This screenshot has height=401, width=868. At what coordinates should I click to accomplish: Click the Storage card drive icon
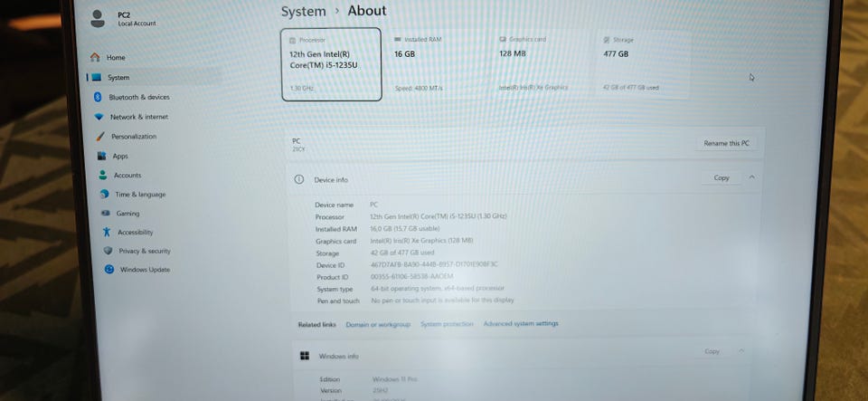[x=606, y=40]
